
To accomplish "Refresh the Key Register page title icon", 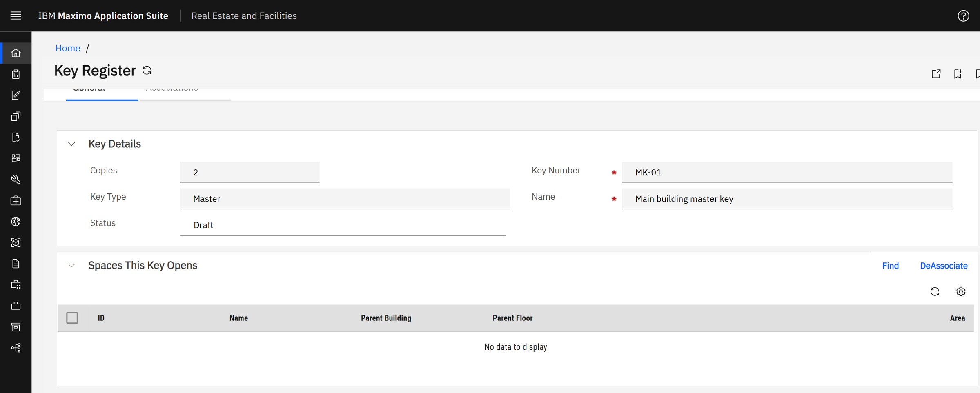I will (147, 70).
